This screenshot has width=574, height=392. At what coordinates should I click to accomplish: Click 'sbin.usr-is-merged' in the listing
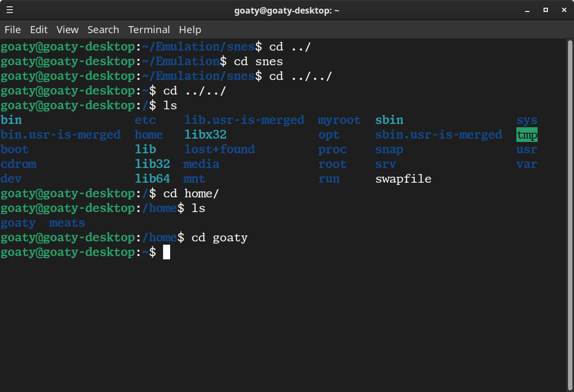tap(439, 135)
